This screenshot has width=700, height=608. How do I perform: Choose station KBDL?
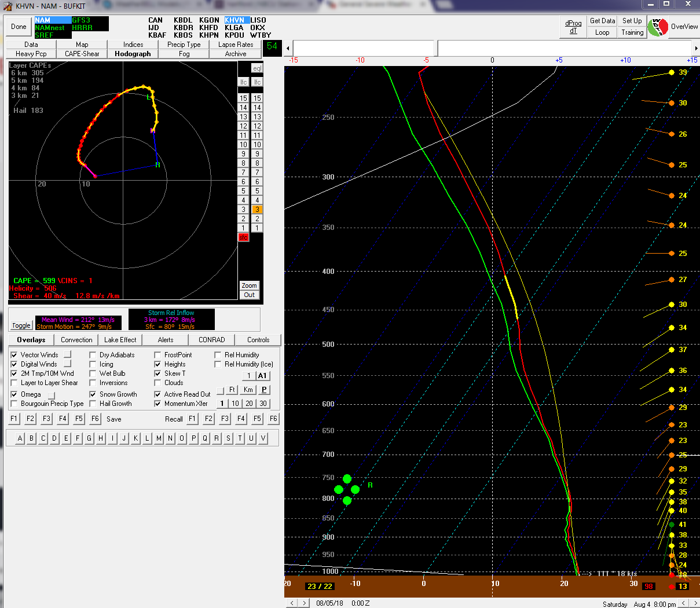[x=183, y=20]
